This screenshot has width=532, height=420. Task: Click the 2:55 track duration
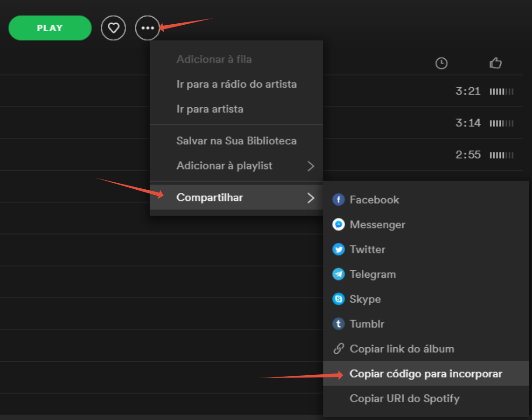point(468,155)
